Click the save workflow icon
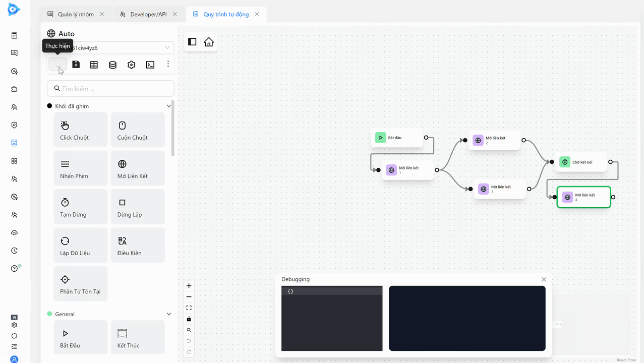This screenshot has width=644, height=363. click(76, 65)
